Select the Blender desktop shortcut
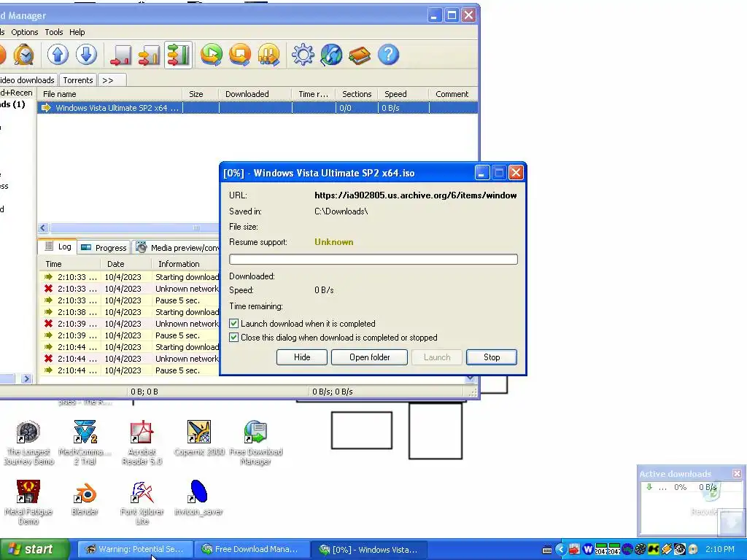This screenshot has height=560, width=747. pyautogui.click(x=85, y=498)
